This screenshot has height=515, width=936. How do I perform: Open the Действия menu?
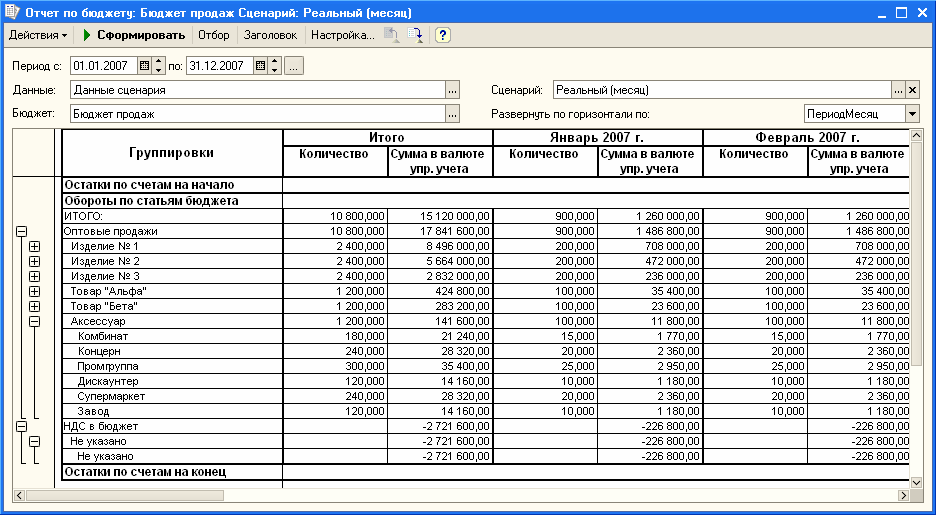click(x=38, y=35)
